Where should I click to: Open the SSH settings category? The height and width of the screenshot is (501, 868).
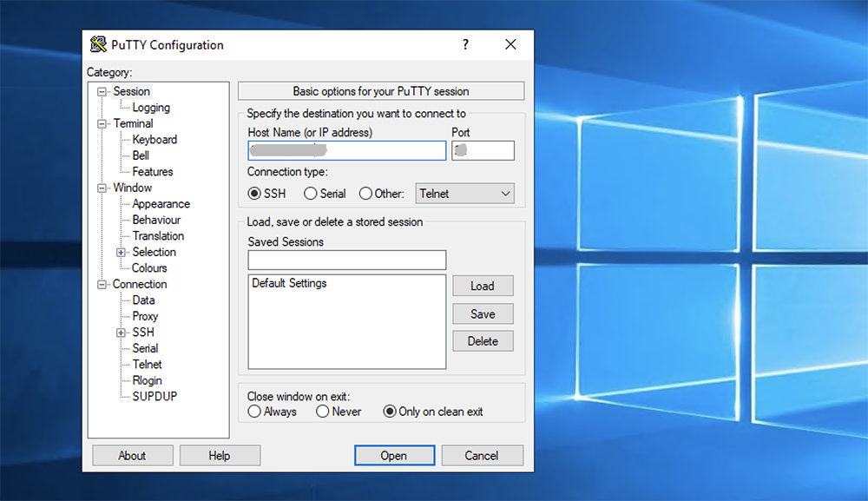point(143,333)
